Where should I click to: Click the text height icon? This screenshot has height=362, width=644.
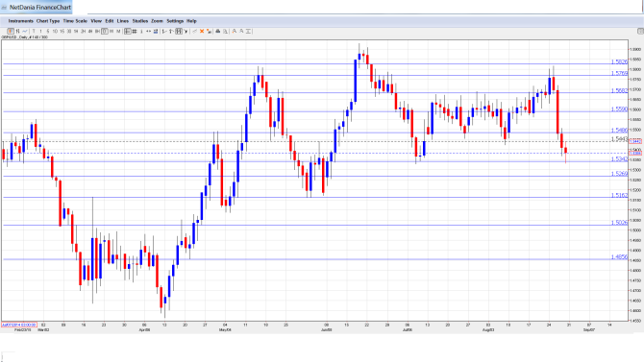(x=249, y=31)
